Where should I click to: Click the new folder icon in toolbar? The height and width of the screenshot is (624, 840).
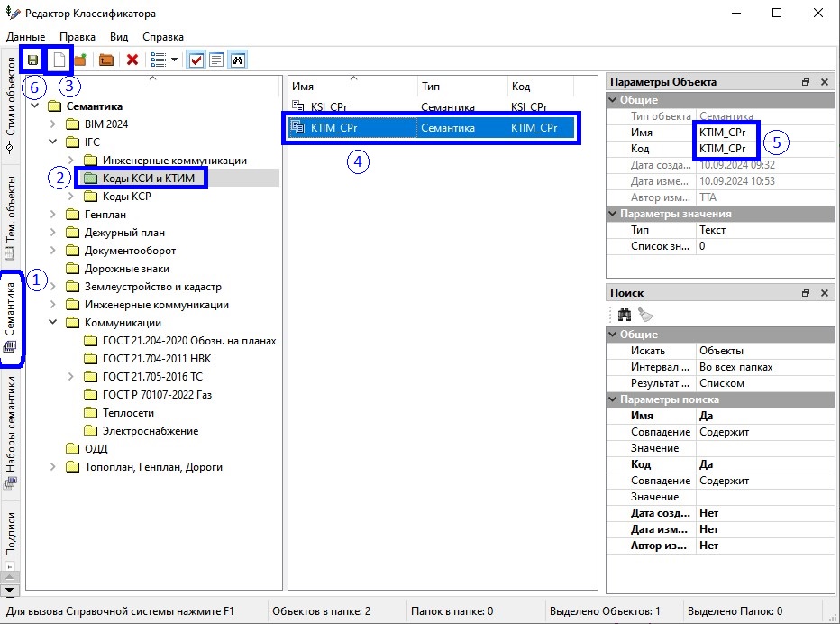coord(80,60)
